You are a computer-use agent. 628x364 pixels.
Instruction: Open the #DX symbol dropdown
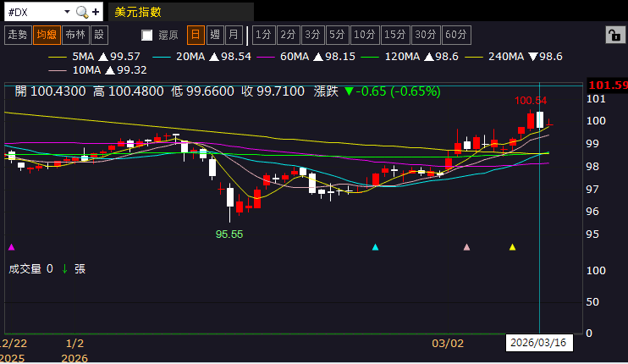point(66,12)
